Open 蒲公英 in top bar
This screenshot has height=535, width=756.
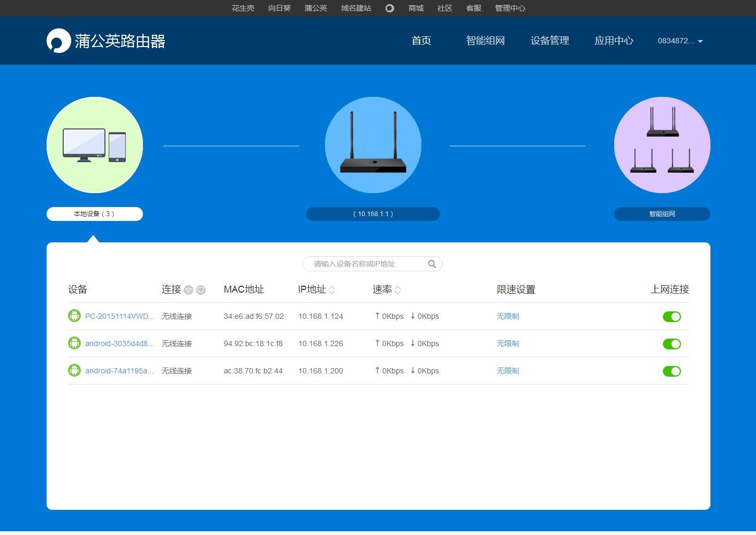point(316,8)
